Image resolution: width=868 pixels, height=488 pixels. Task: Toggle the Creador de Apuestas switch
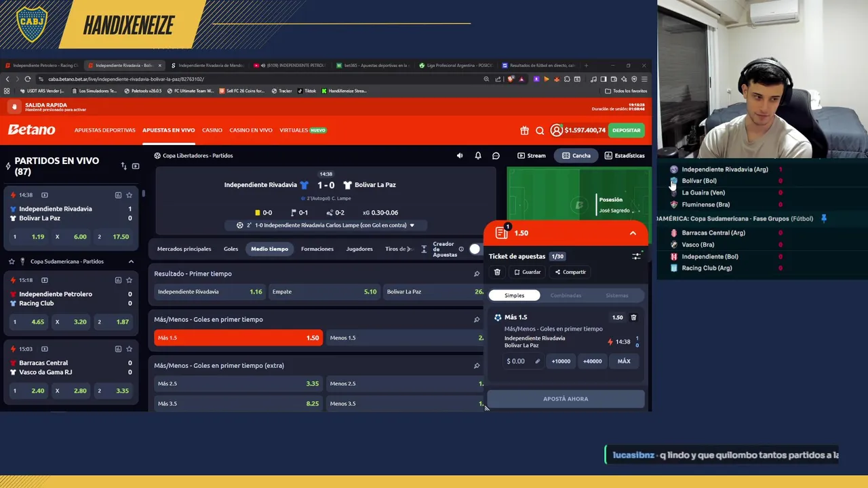click(475, 249)
